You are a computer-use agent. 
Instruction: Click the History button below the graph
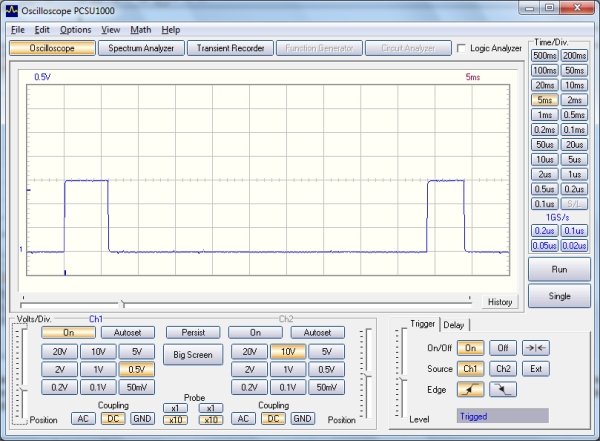click(500, 302)
